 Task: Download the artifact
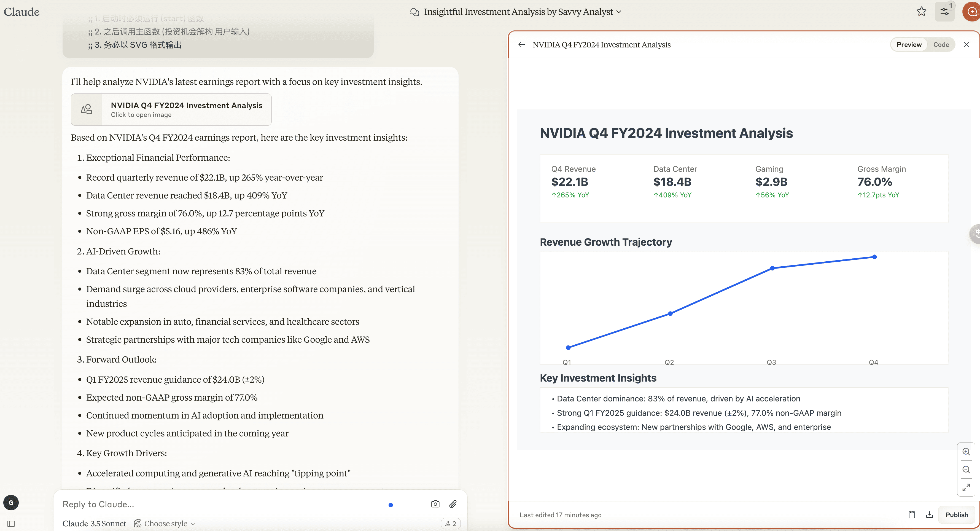pyautogui.click(x=929, y=515)
